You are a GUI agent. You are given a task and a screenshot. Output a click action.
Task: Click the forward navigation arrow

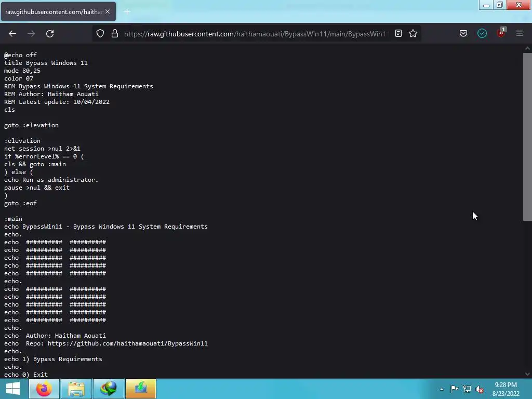click(x=31, y=34)
